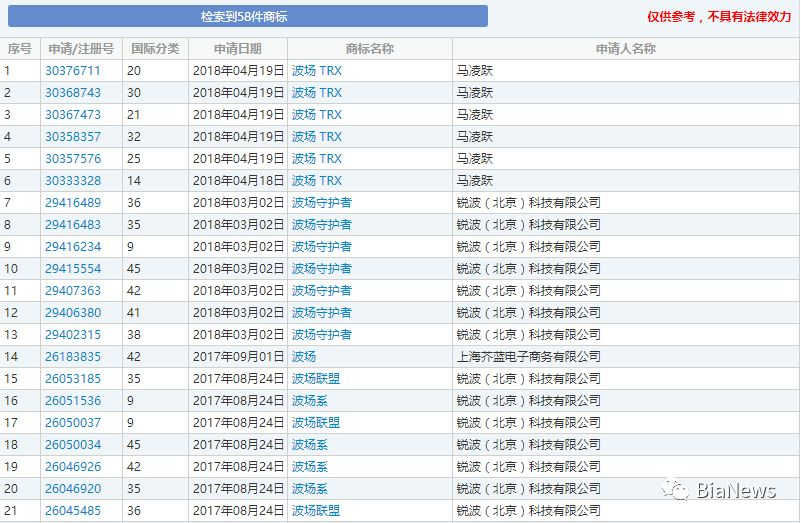801x523 pixels.
Task: Open registration number 26053185
Action: tap(73, 378)
